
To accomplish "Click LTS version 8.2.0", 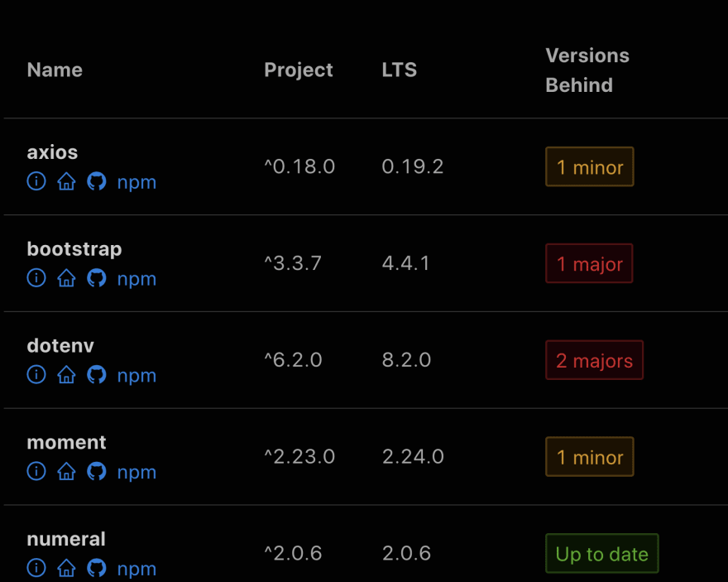I will (406, 359).
